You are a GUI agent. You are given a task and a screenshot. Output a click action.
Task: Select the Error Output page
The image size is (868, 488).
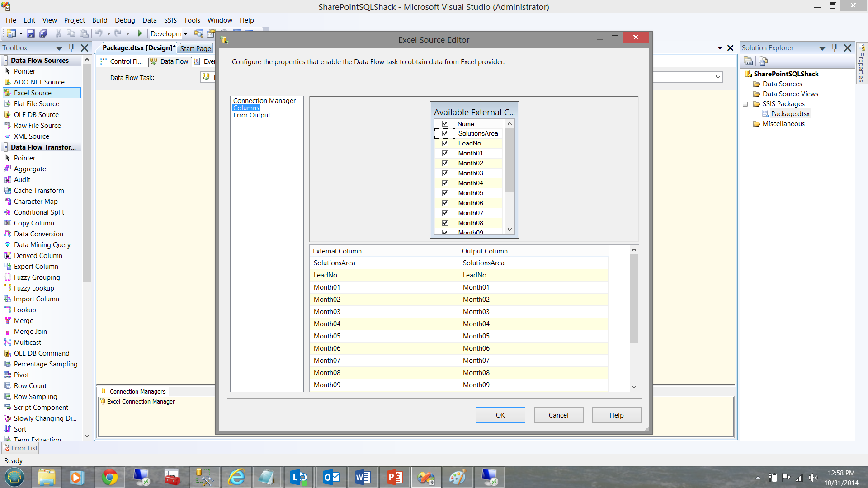pos(251,115)
